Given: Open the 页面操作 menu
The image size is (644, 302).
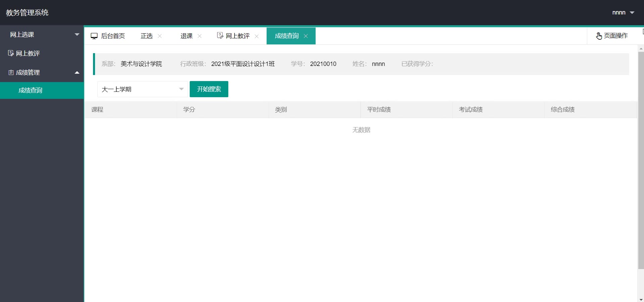Looking at the screenshot, I should click(612, 36).
